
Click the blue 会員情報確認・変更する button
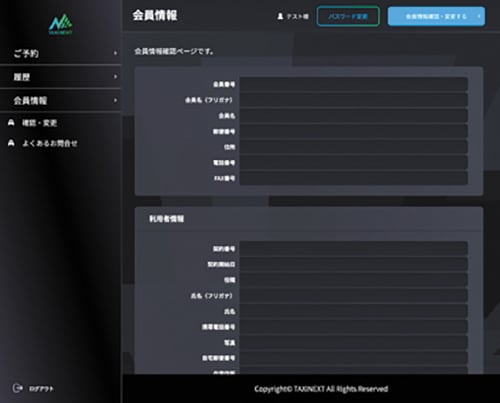click(x=436, y=16)
